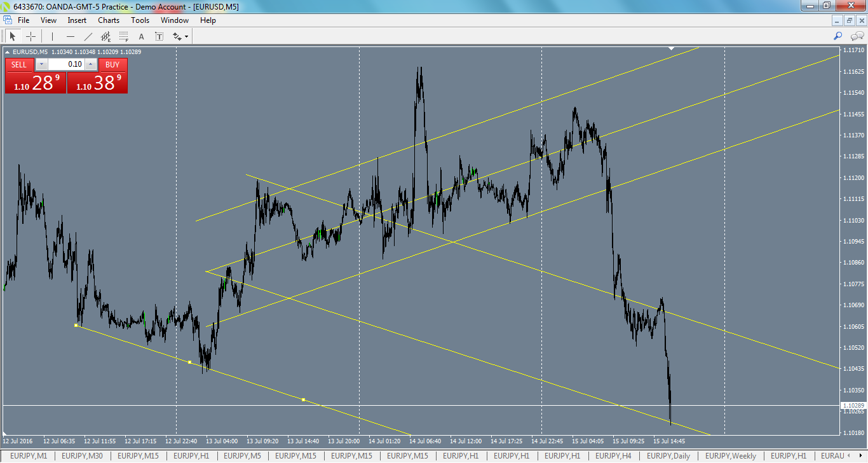868x463 pixels.
Task: Select the Horizontal Line drawing tool
Action: click(x=70, y=36)
